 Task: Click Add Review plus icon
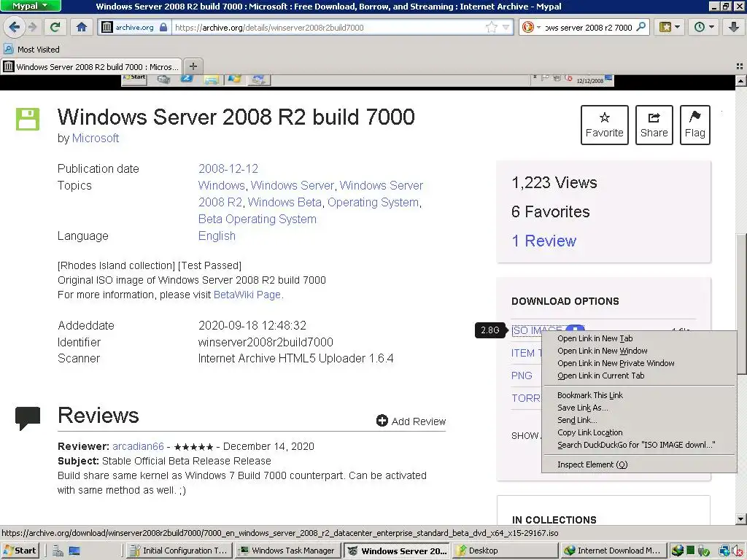click(x=382, y=421)
